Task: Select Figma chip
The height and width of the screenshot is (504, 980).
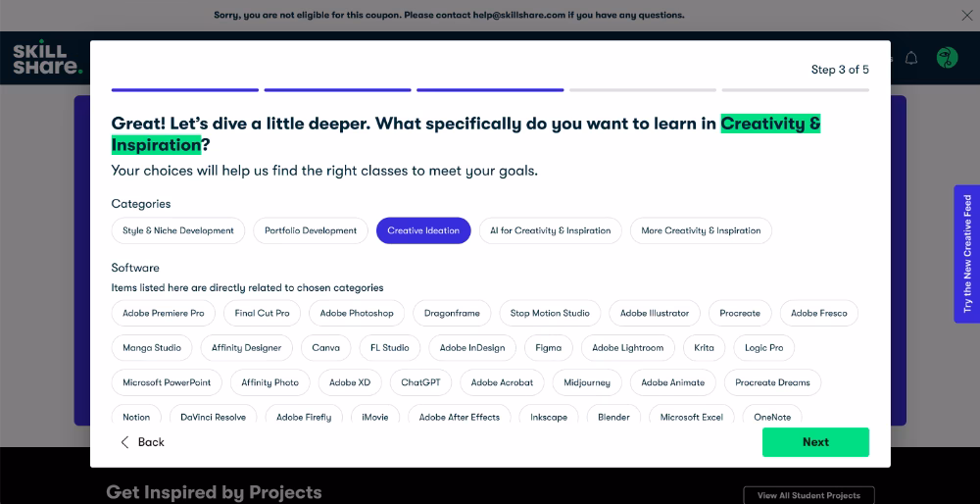Action: coord(548,348)
